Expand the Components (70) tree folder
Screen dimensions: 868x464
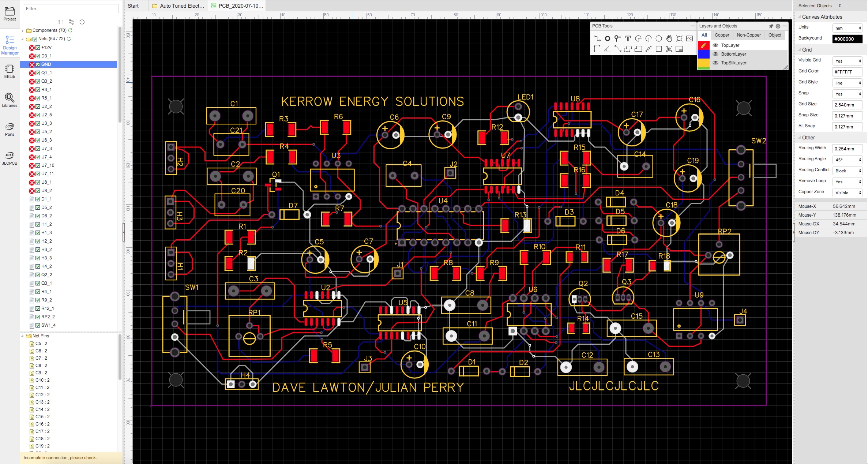tap(23, 31)
